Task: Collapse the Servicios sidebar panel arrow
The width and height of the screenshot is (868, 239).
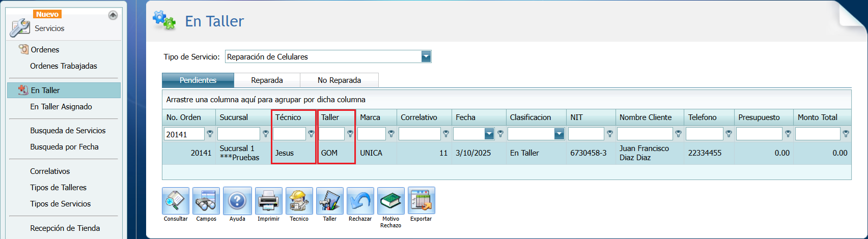Action: (x=113, y=15)
